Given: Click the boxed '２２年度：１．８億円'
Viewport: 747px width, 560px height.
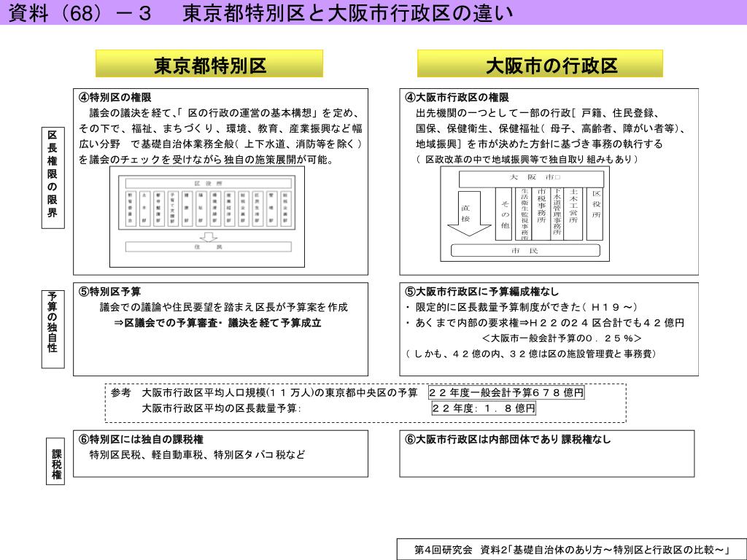Looking at the screenshot, I should (x=484, y=408).
